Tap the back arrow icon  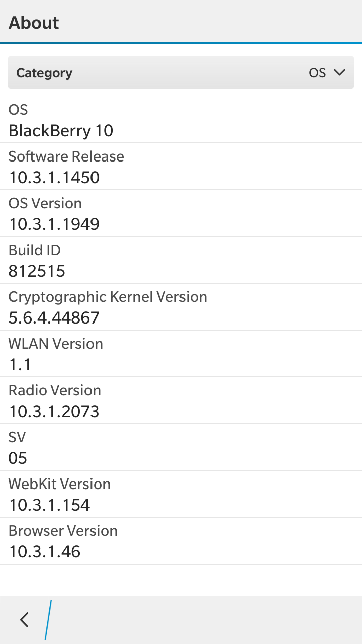coord(24,619)
